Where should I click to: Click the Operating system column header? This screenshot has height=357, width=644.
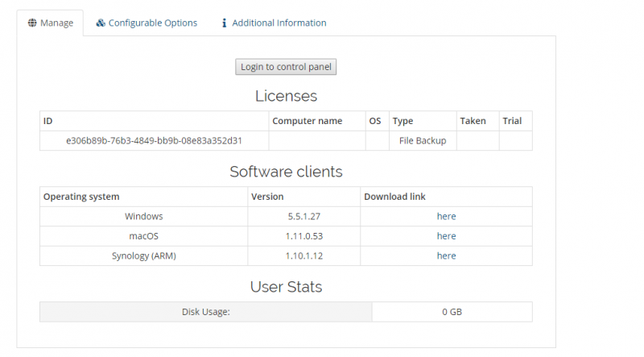(x=144, y=197)
